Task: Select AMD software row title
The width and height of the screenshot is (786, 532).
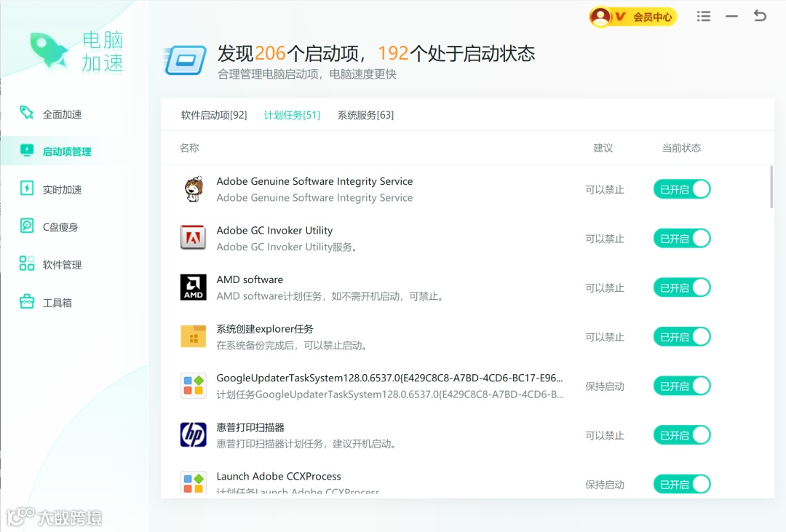Action: 250,279
